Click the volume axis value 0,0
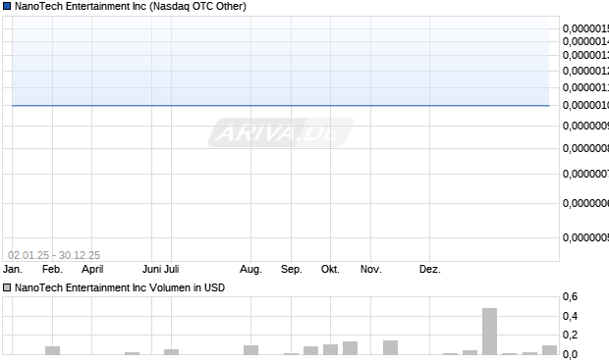The image size is (609, 364). click(570, 354)
